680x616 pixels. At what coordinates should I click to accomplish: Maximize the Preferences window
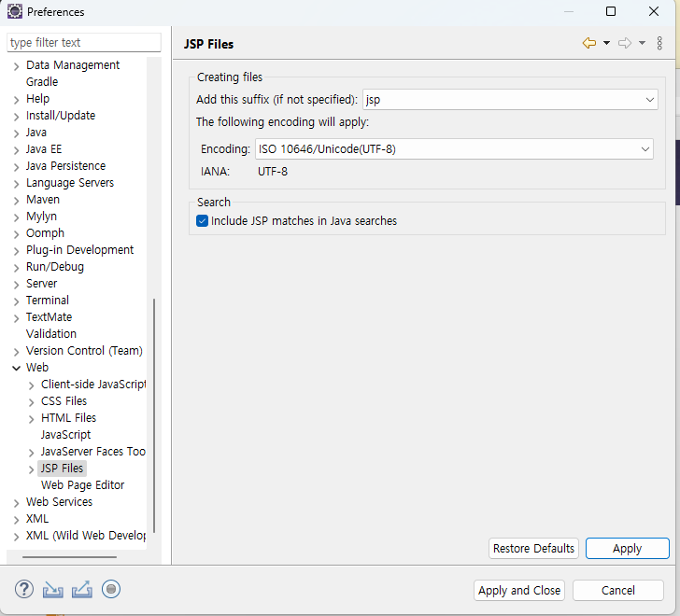(x=611, y=11)
